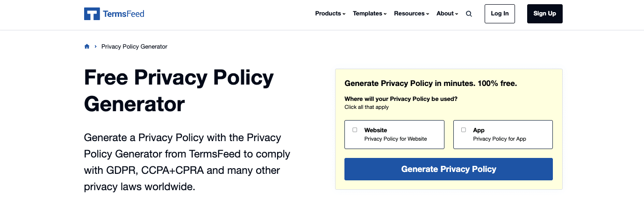644x214 pixels.
Task: Click the TermsFeed wordmark text
Action: coord(124,14)
